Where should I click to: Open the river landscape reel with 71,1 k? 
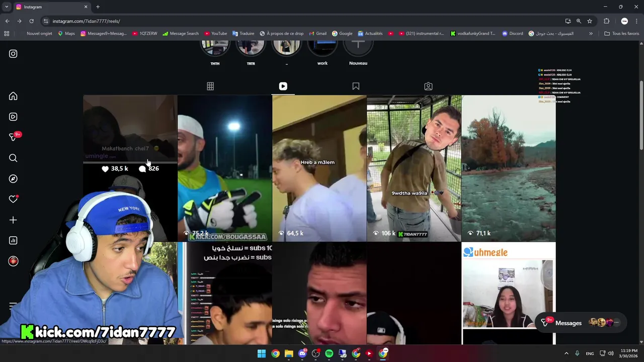click(509, 168)
